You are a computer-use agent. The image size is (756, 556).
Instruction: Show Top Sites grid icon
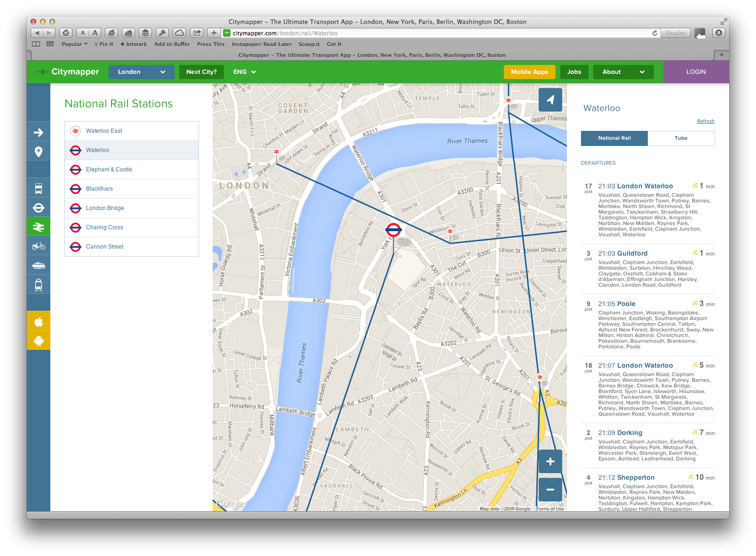(x=50, y=44)
